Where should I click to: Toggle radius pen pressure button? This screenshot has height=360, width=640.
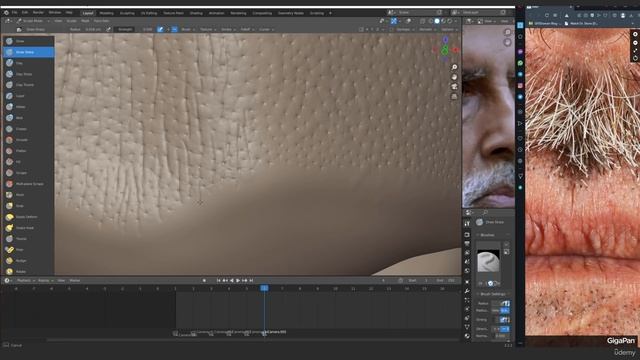click(x=109, y=29)
